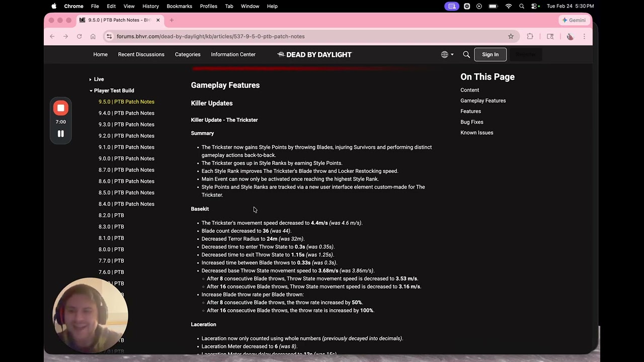Open the Window menu
Image resolution: width=644 pixels, height=362 pixels.
(x=250, y=6)
